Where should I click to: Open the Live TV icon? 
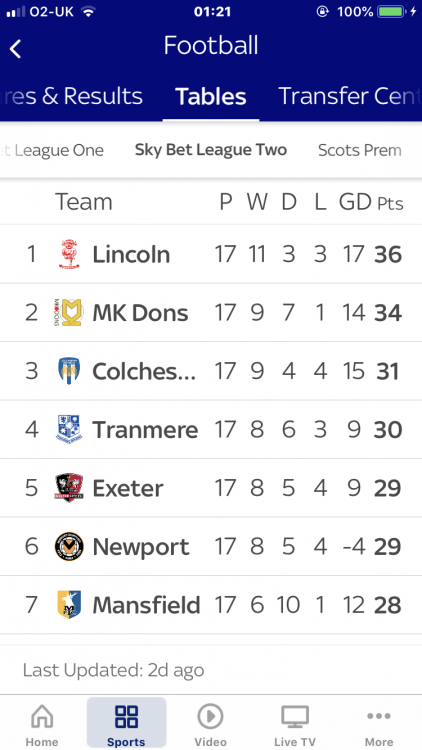(295, 717)
